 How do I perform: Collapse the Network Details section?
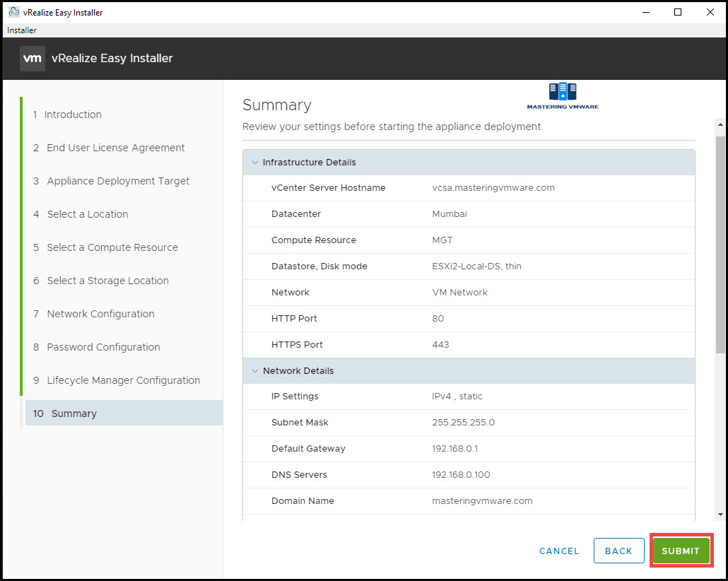click(255, 370)
